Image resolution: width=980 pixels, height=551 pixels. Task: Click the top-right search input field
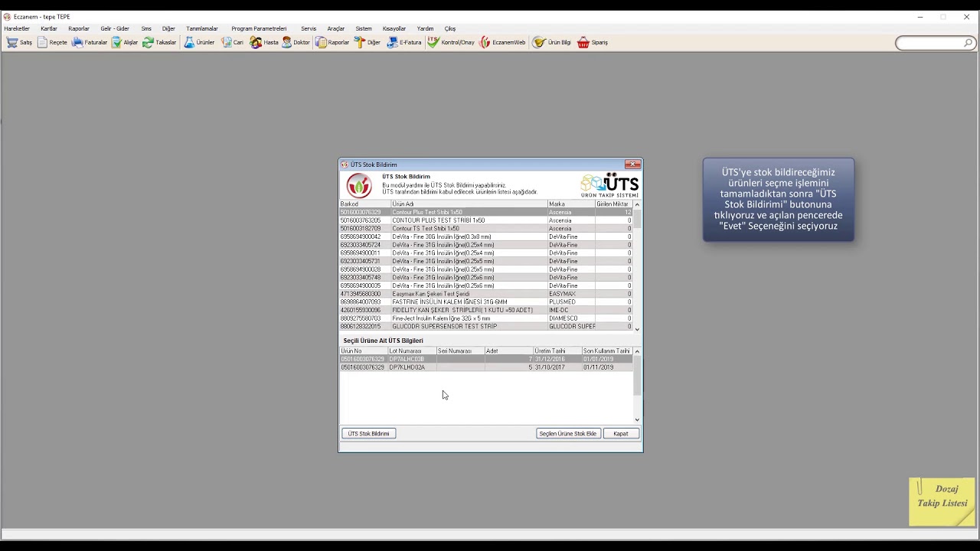[929, 44]
